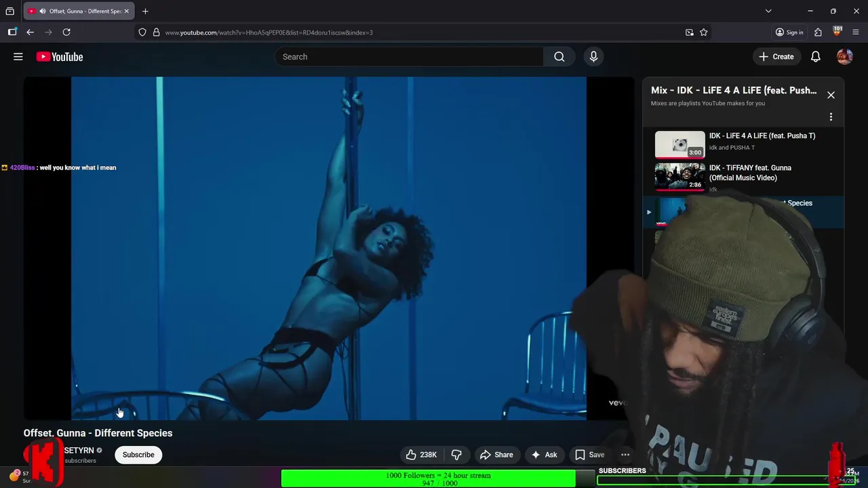Click the weather widget in taskbar

(x=20, y=476)
